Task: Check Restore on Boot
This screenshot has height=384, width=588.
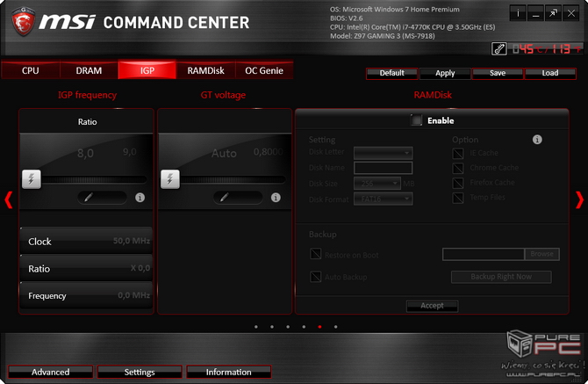Action: click(316, 254)
